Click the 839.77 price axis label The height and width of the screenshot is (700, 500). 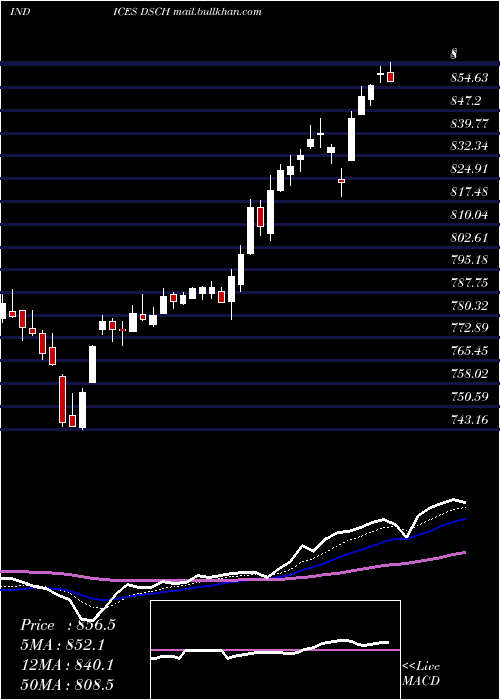tap(469, 123)
